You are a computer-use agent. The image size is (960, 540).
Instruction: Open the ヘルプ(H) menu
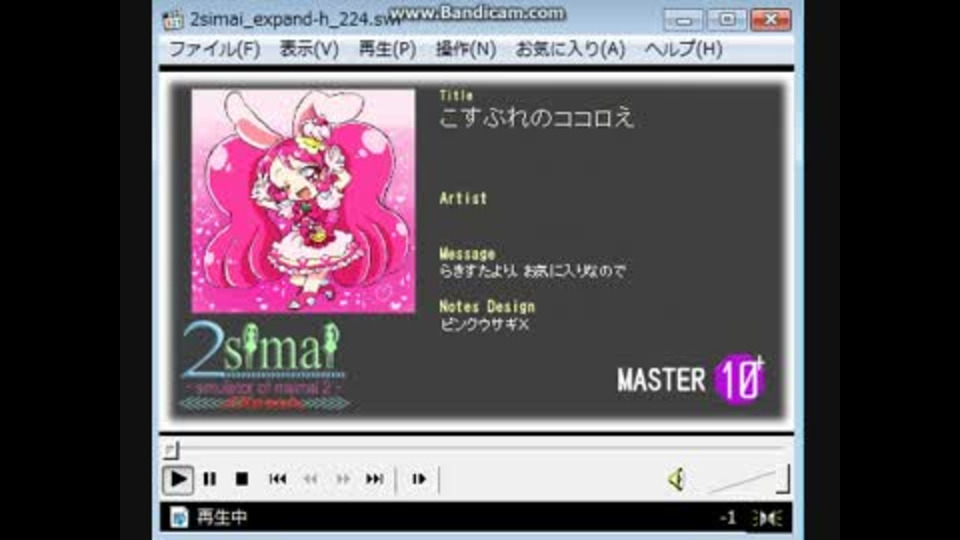coord(683,49)
